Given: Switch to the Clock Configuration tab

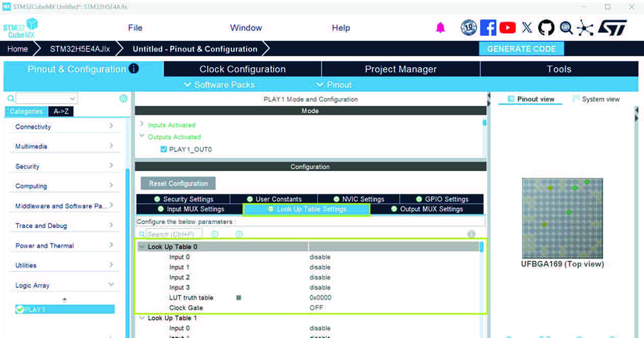Looking at the screenshot, I should tap(243, 69).
